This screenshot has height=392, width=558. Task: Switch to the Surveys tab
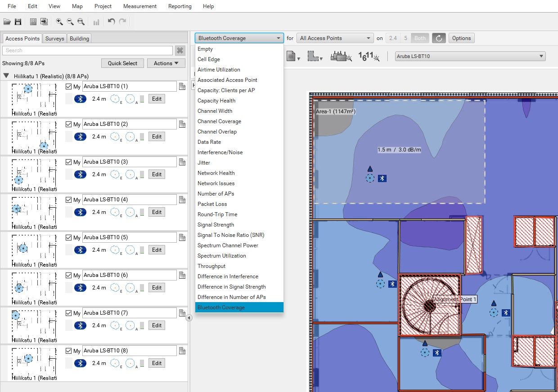(55, 39)
